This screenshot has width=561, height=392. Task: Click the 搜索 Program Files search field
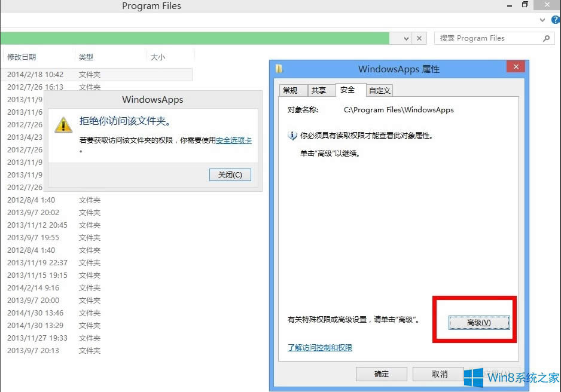coord(490,38)
